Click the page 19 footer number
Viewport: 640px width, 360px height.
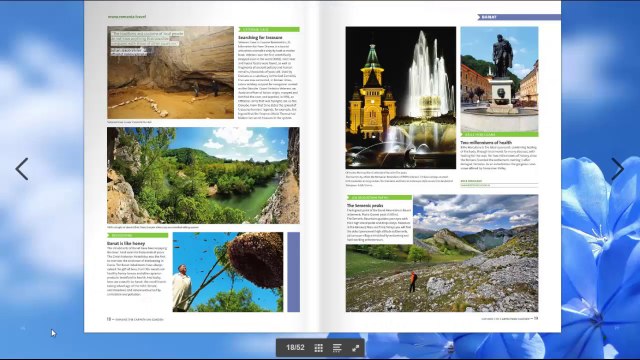pos(536,318)
